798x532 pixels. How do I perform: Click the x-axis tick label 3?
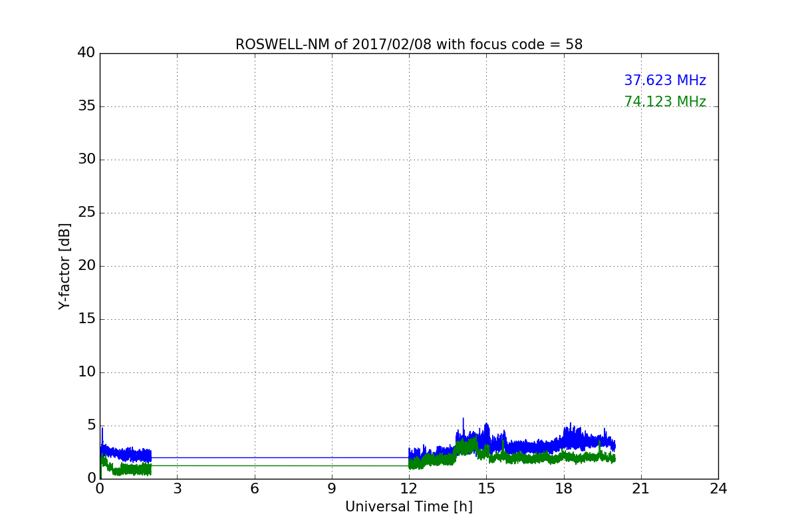click(x=177, y=488)
